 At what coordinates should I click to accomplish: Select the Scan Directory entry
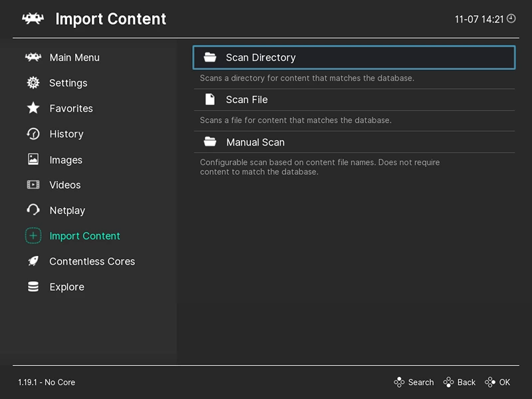(x=354, y=57)
